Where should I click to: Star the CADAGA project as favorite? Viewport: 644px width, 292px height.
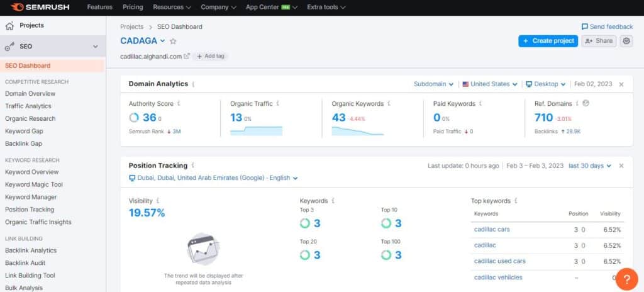tap(173, 41)
